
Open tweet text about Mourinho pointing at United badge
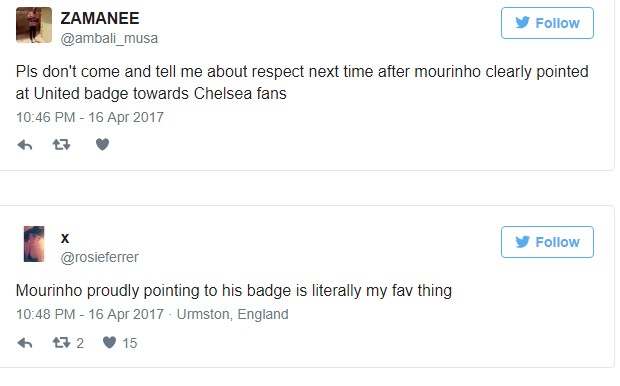[x=302, y=83]
